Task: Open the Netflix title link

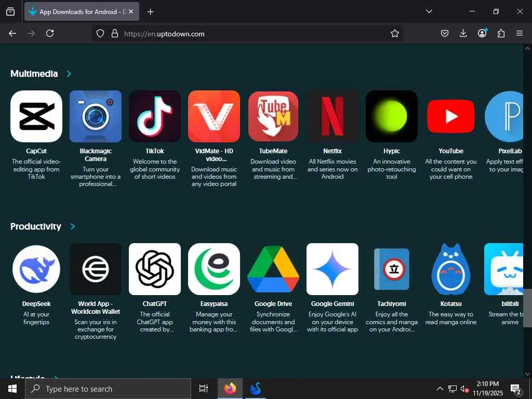Action: [332, 151]
